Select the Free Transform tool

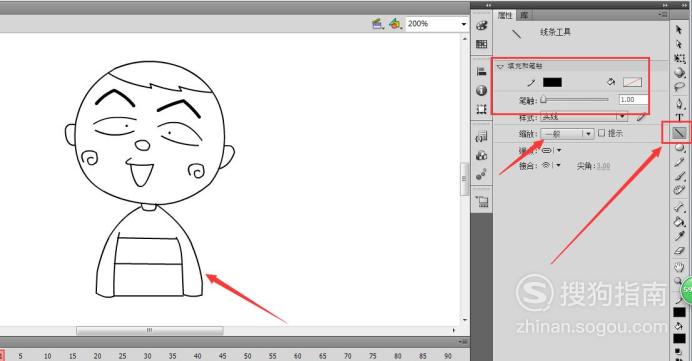679,58
